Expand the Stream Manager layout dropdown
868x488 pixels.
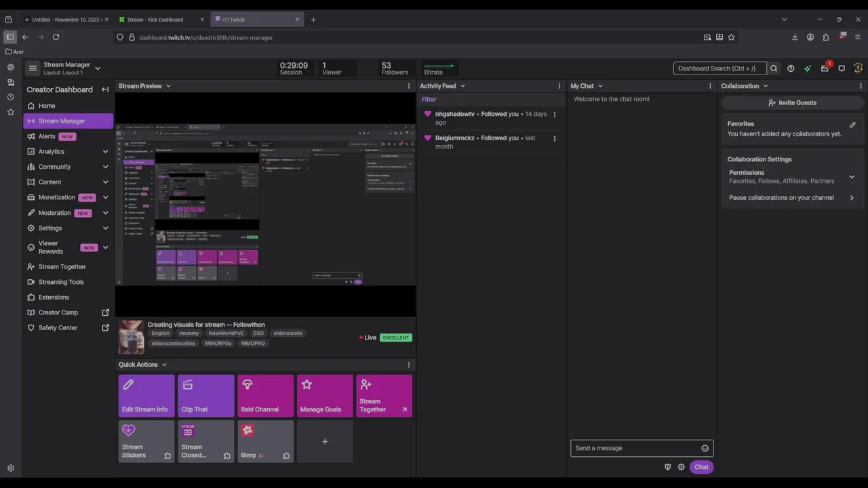point(98,68)
